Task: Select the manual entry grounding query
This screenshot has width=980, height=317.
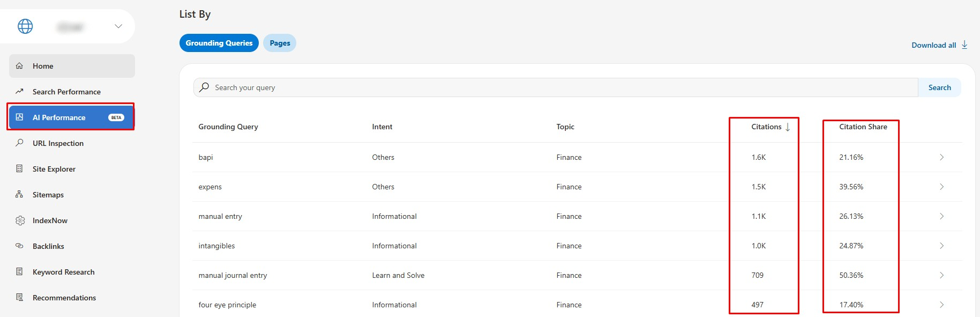Action: click(x=220, y=216)
